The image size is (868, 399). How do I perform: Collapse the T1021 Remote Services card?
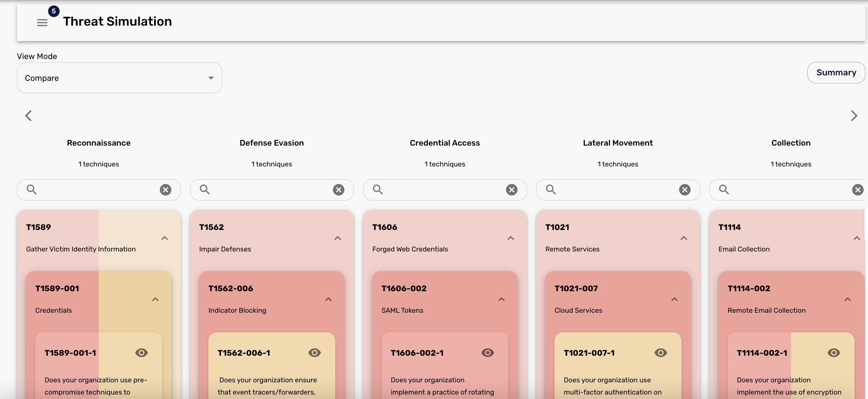coord(684,238)
